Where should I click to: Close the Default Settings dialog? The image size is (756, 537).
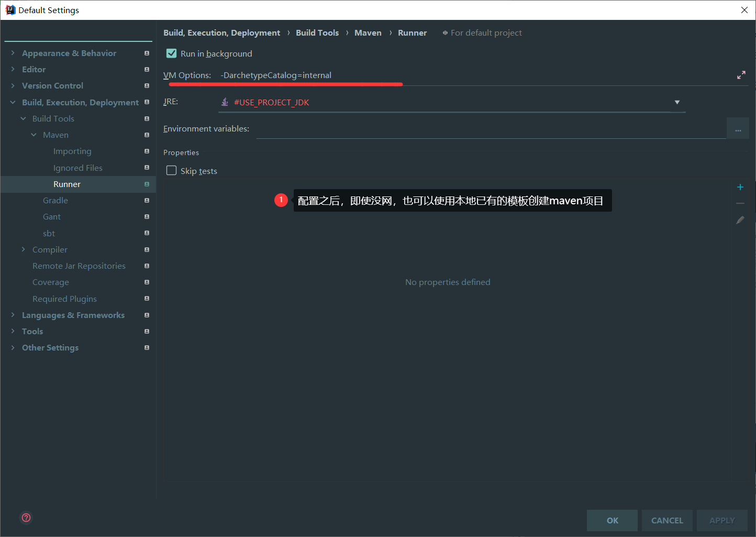[x=744, y=10]
